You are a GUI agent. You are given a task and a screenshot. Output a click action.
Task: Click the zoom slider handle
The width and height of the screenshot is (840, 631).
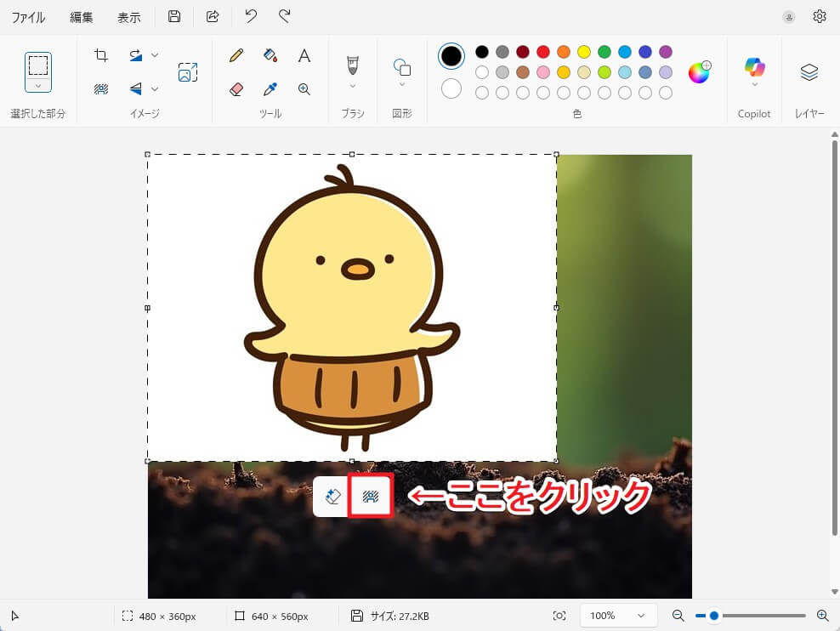[x=713, y=616]
